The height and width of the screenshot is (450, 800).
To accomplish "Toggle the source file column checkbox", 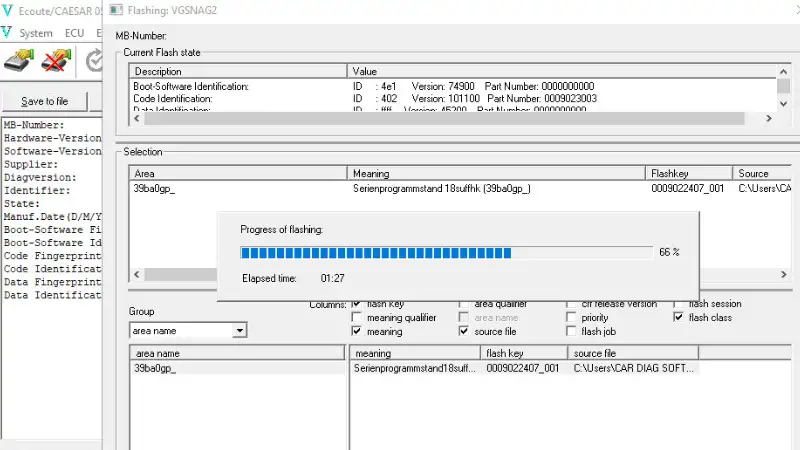I will coord(463,331).
